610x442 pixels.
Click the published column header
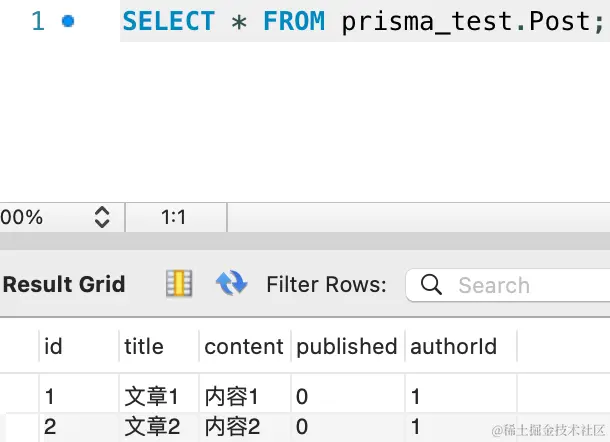[x=348, y=346]
